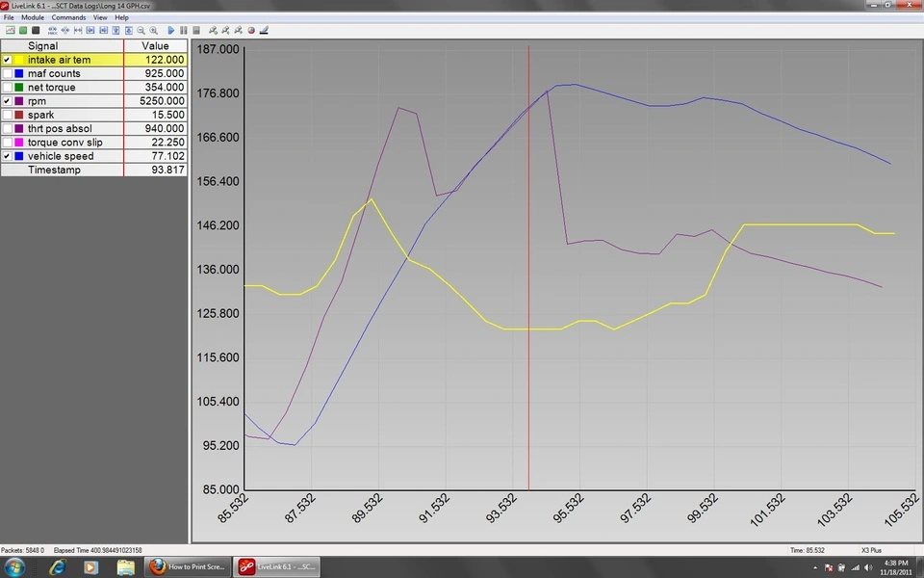Click blue color swatch for maf counts
The height and width of the screenshot is (578, 924).
pyautogui.click(x=19, y=74)
